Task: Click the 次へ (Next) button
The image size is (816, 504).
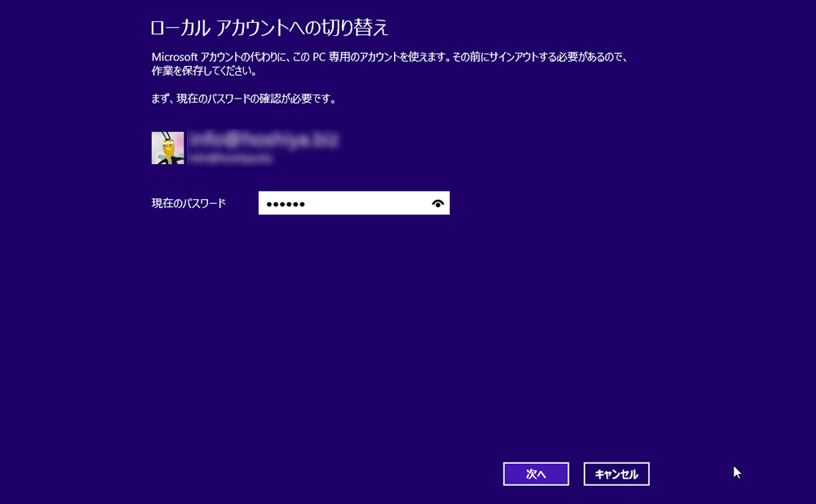Action: (535, 474)
